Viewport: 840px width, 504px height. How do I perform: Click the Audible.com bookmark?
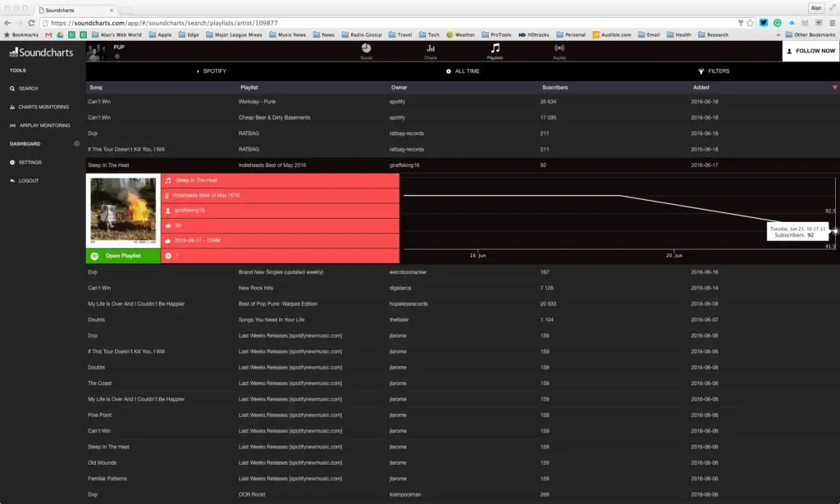611,34
